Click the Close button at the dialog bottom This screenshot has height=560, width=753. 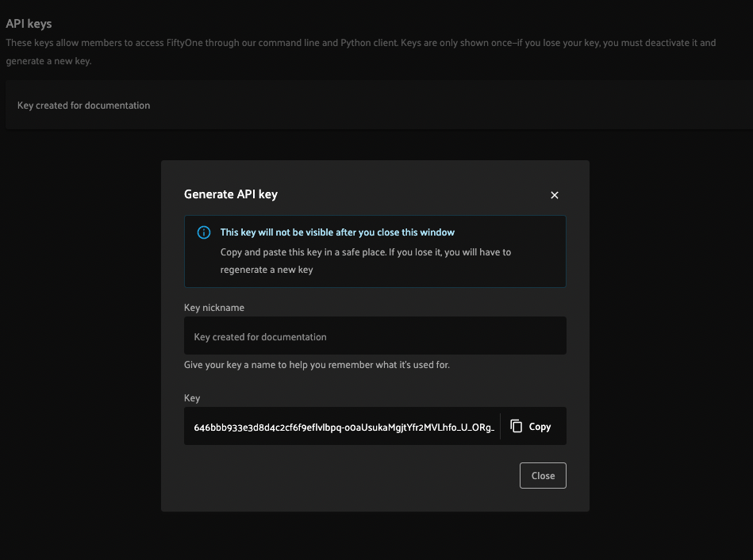coord(543,475)
